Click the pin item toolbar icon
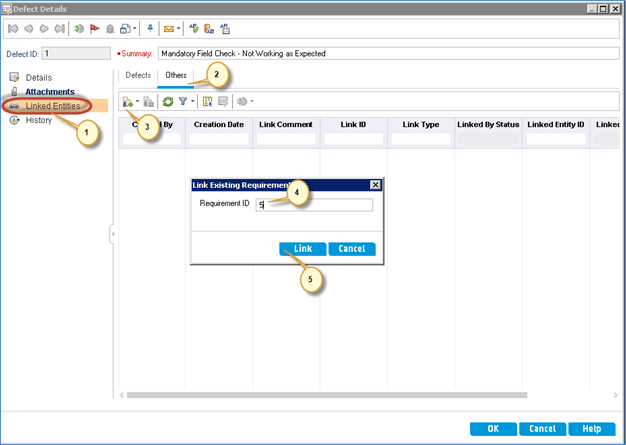The image size is (626, 445). 149,30
